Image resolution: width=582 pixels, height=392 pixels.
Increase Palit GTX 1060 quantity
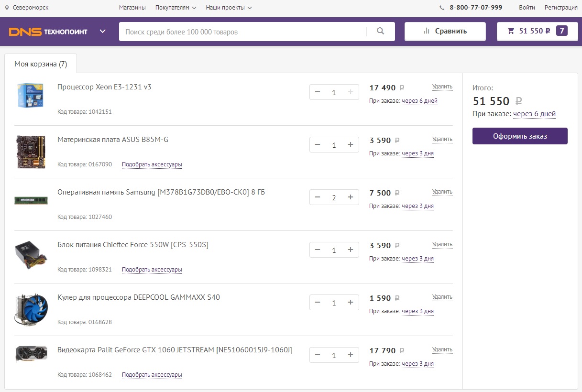(x=350, y=355)
